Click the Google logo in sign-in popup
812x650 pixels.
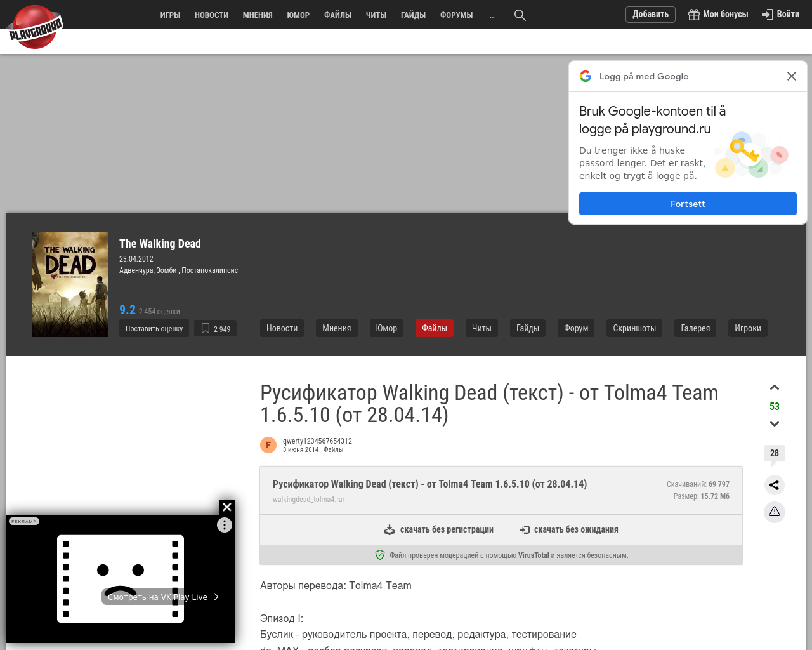coord(586,76)
